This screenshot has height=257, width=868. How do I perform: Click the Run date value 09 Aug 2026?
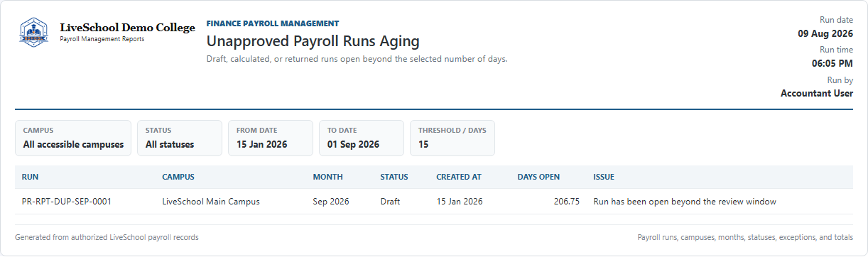(x=825, y=33)
